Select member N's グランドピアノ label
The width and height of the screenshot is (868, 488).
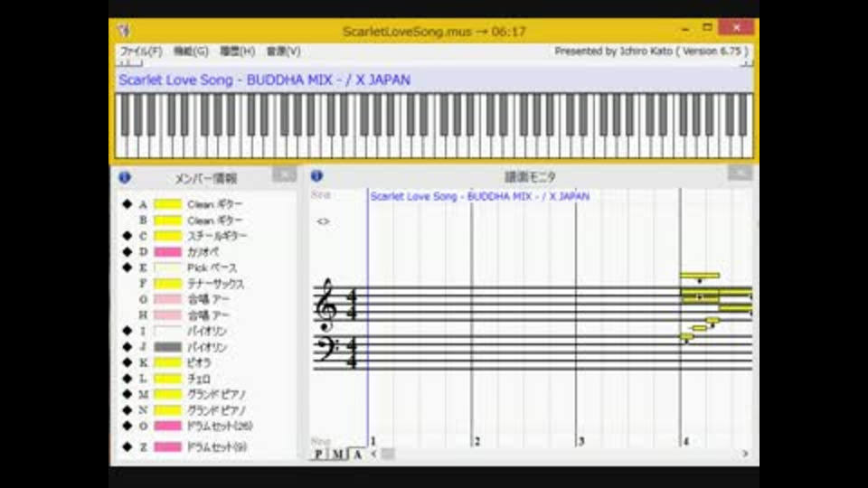click(x=216, y=410)
